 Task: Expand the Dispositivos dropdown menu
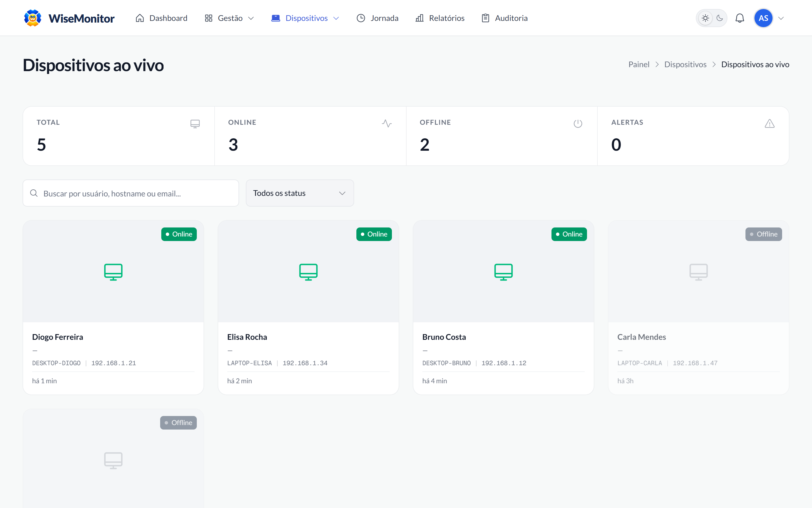305,18
